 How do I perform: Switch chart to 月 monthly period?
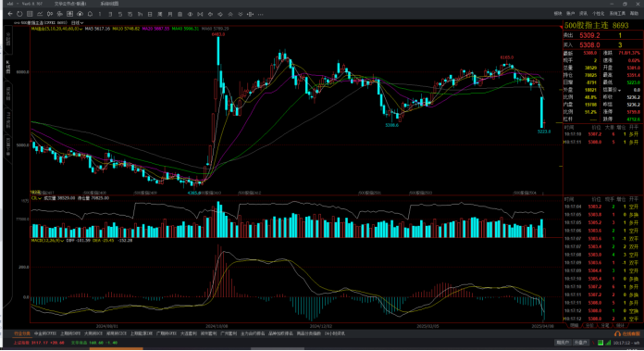coord(170,14)
